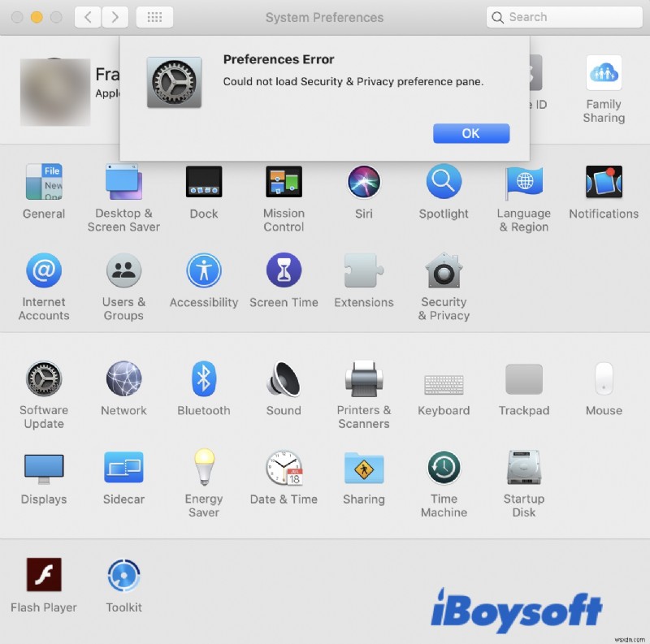Open Time Machine settings
Image resolution: width=650 pixels, height=644 pixels.
coord(443,469)
